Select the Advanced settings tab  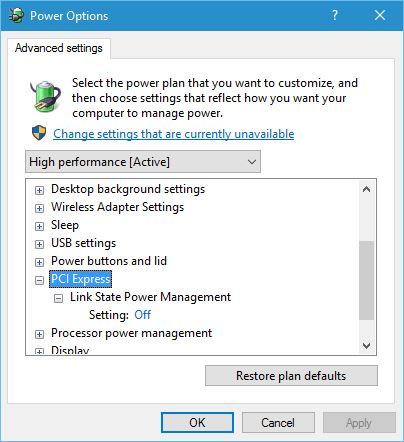click(59, 48)
